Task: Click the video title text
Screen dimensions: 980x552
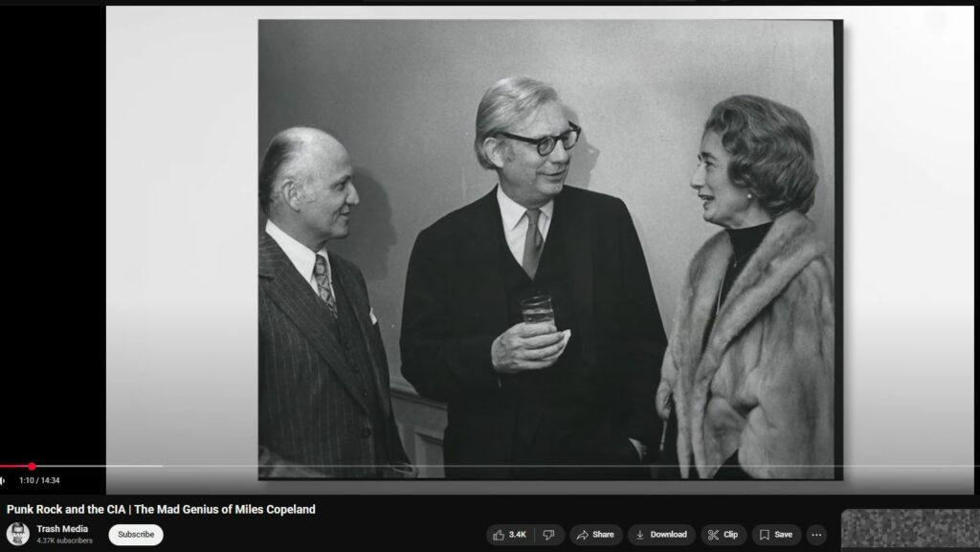Action: tap(161, 509)
